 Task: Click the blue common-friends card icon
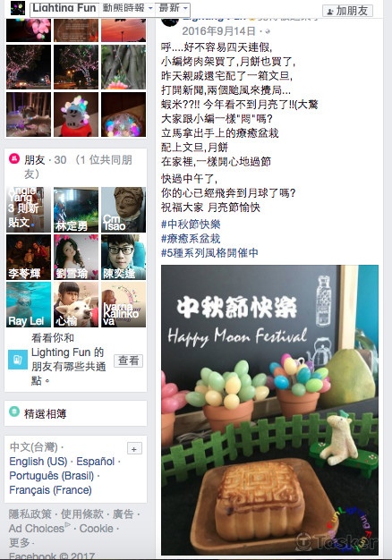18,360
